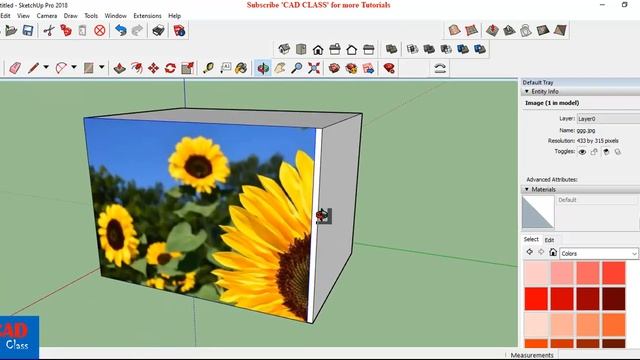This screenshot has height=360, width=640.
Task: Toggle Receive Shadows in Entity Info
Action: [x=618, y=152]
